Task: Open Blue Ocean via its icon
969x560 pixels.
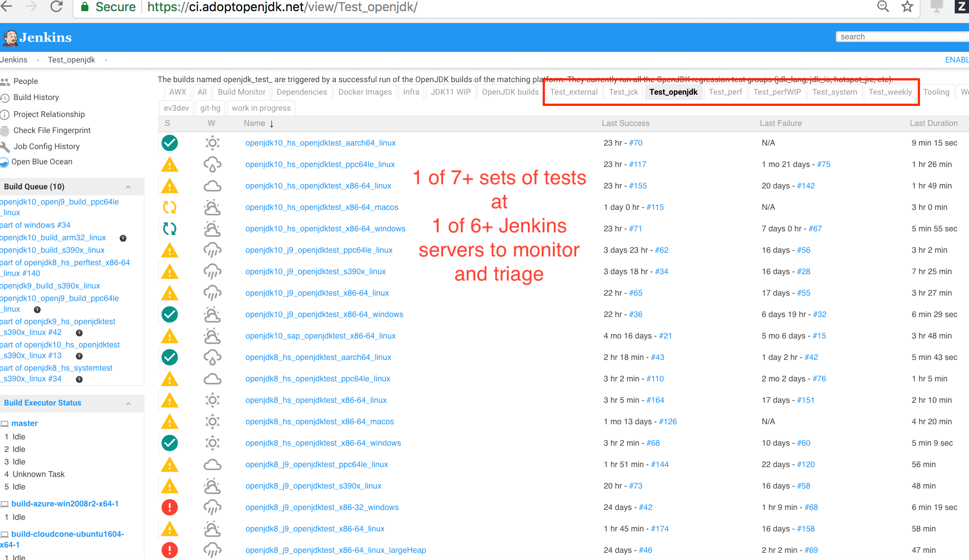Action: 4,162
